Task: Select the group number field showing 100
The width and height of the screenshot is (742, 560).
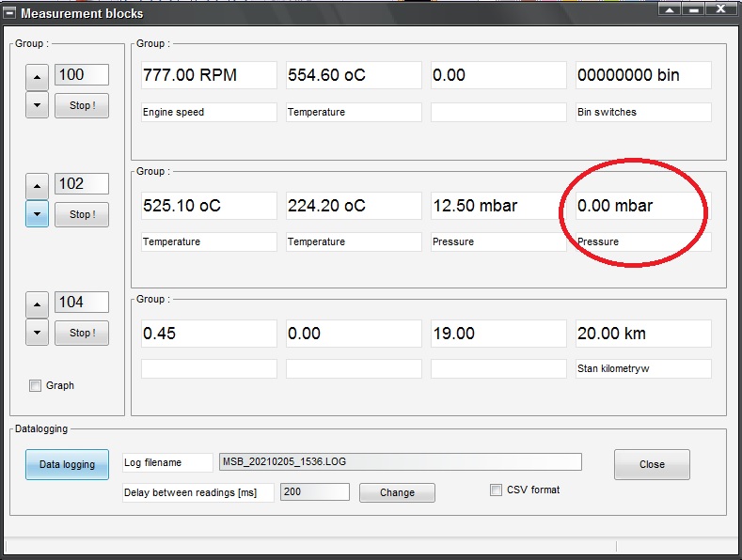Action: (x=82, y=75)
